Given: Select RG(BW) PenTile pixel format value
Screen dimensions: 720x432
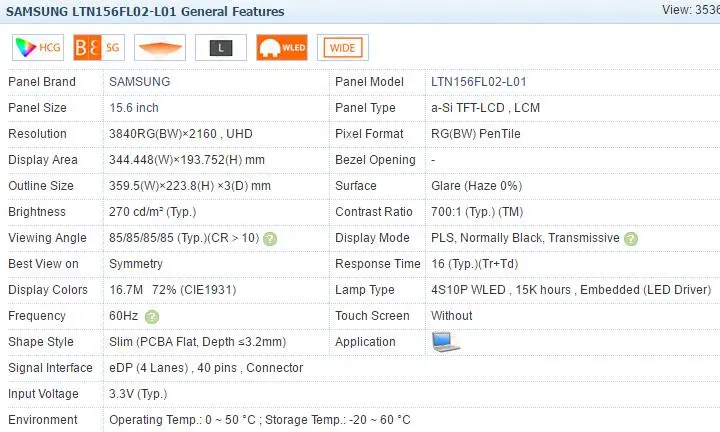Looking at the screenshot, I should pyautogui.click(x=476, y=134).
